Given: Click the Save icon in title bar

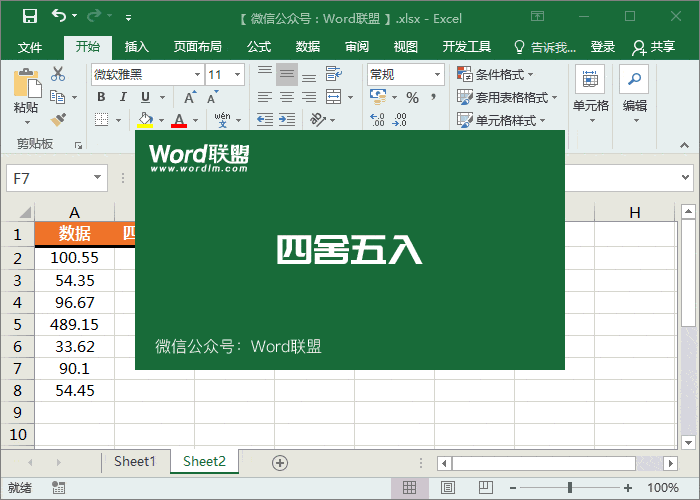Looking at the screenshot, I should (x=29, y=16).
